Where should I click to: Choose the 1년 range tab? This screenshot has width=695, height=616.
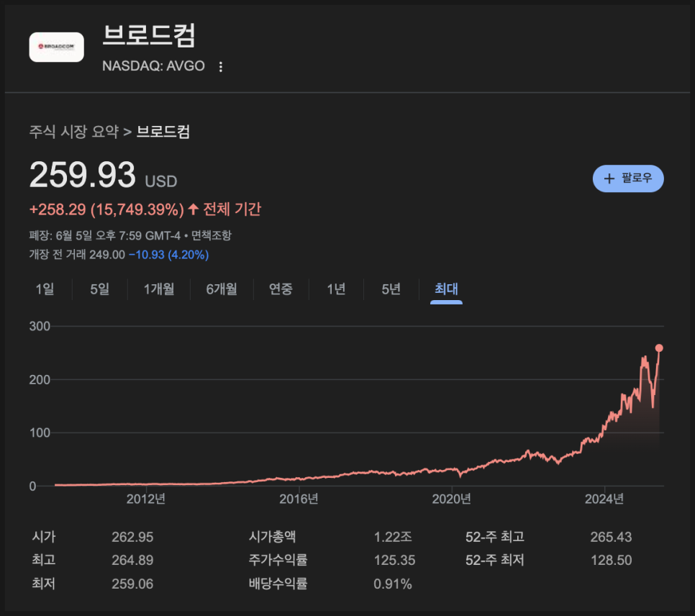336,289
